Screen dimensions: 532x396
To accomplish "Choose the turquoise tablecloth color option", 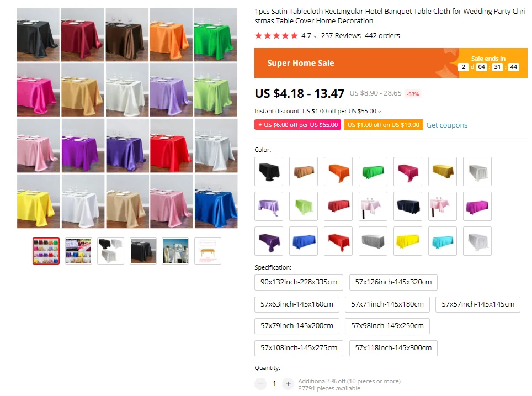I will click(443, 241).
